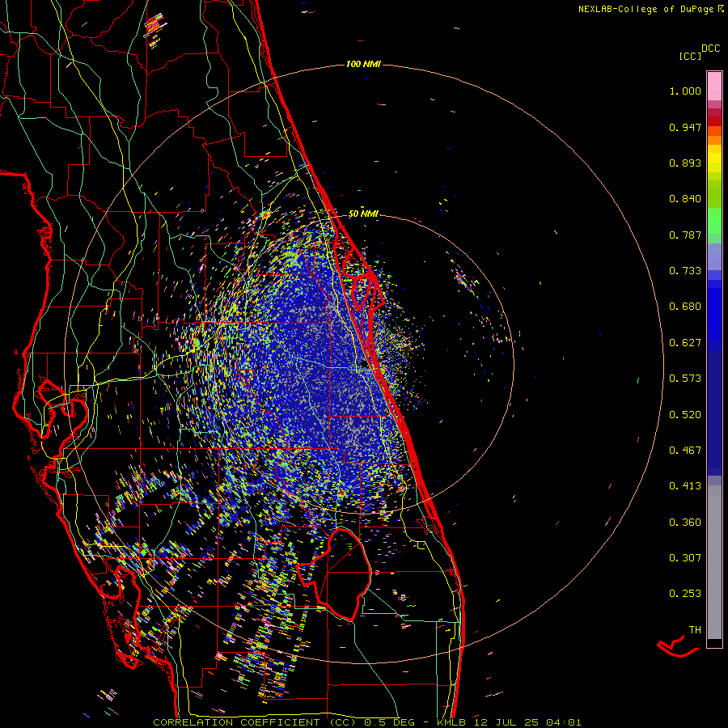The height and width of the screenshot is (728, 728).
Task: Select the 0.840 scale value
Action: tap(685, 199)
